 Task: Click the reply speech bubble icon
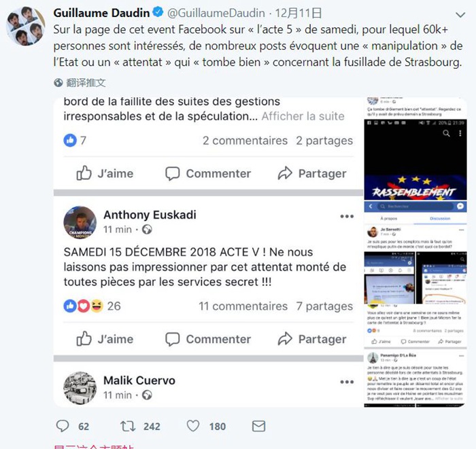(x=63, y=426)
